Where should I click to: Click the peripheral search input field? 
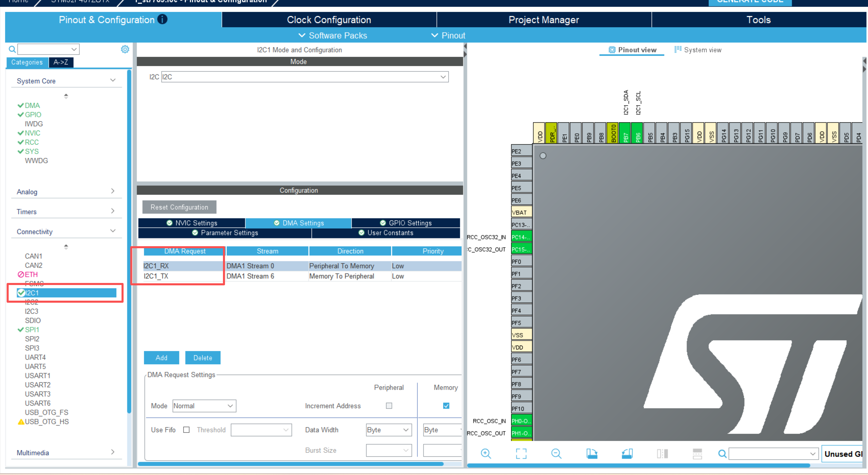pos(48,49)
